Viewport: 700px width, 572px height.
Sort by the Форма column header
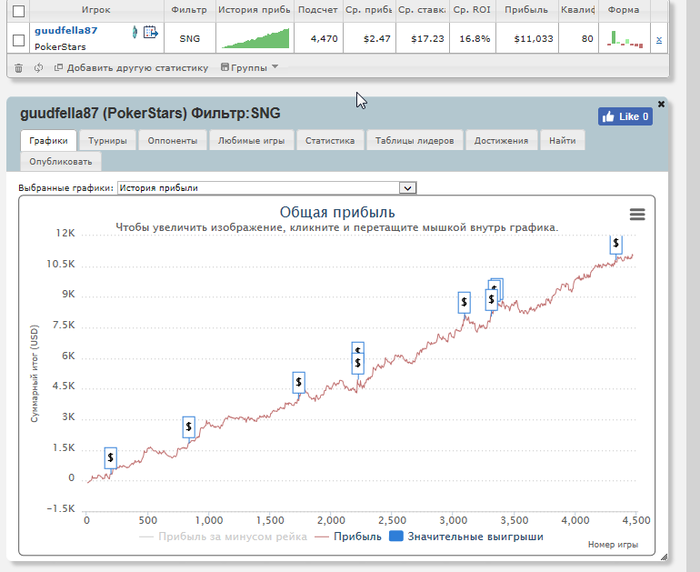[624, 10]
